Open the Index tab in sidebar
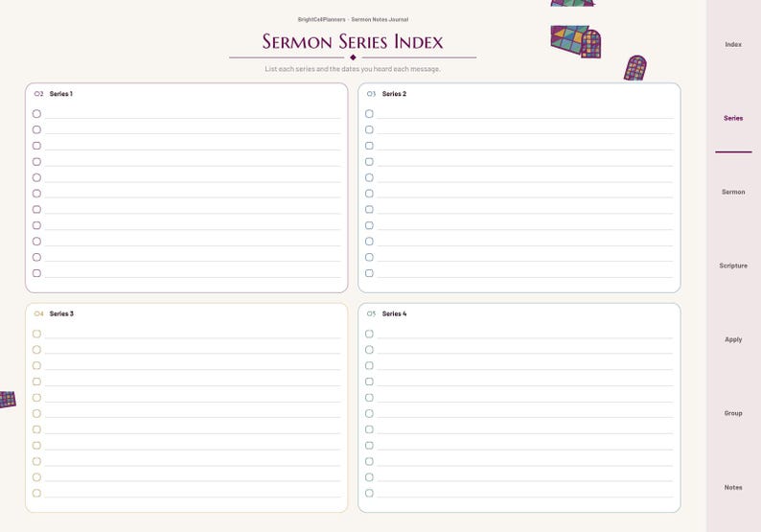Screen dimensions: 761x532 point(733,45)
